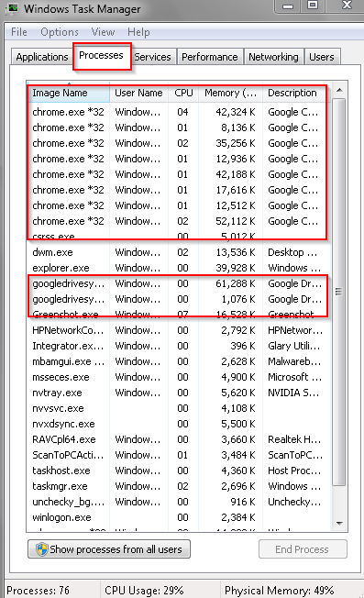Sort by CPU column header
This screenshot has width=364, height=598.
click(183, 93)
